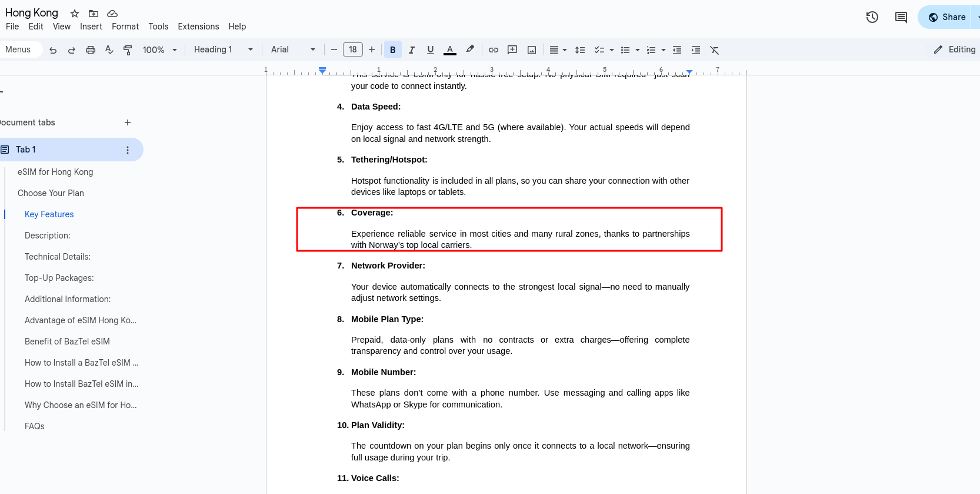Activate the paint format tool
980x494 pixels.
(128, 50)
